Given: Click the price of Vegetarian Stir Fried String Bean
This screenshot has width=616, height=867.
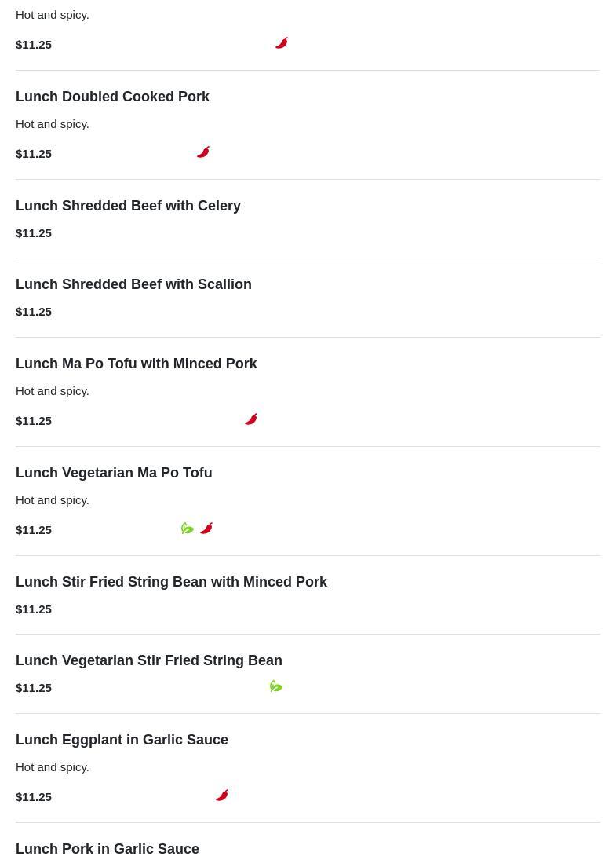Looking at the screenshot, I should pyautogui.click(x=34, y=688).
